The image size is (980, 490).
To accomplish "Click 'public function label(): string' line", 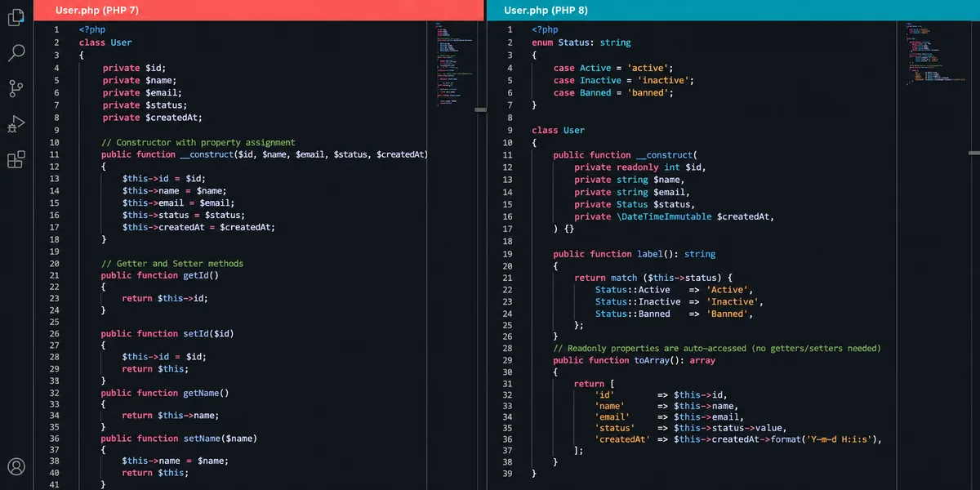I will (x=635, y=254).
